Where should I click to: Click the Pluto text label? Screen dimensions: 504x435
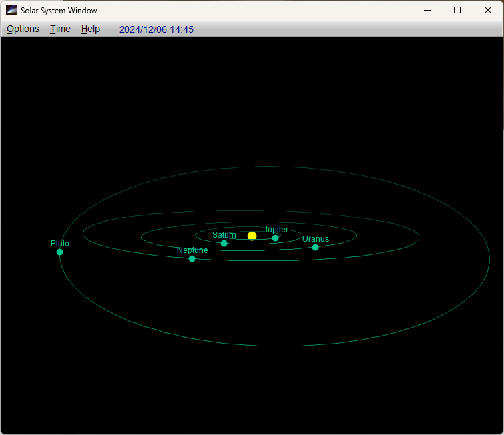coord(60,244)
